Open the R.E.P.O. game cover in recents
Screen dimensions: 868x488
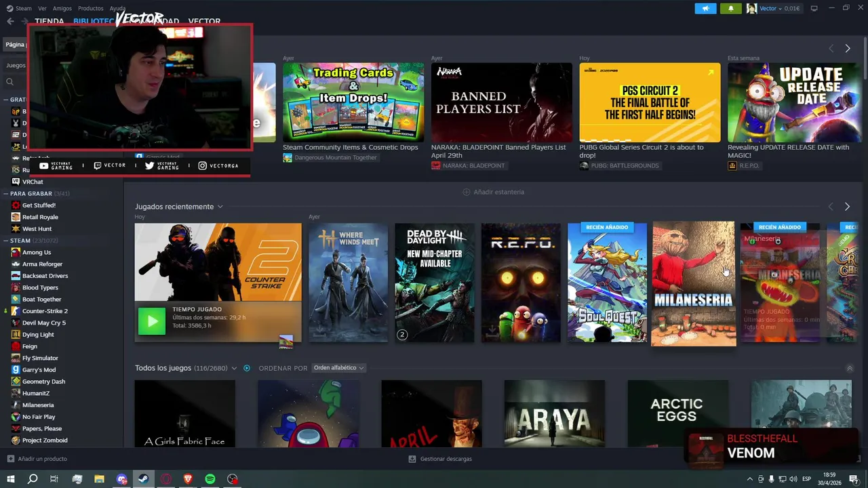coord(521,283)
